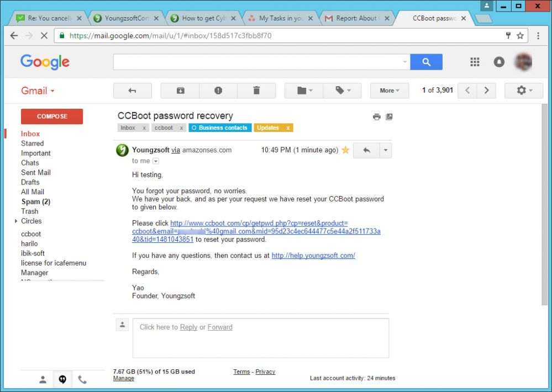552x392 pixels.
Task: Open the ccboot label in sidebar
Action: [x=31, y=234]
